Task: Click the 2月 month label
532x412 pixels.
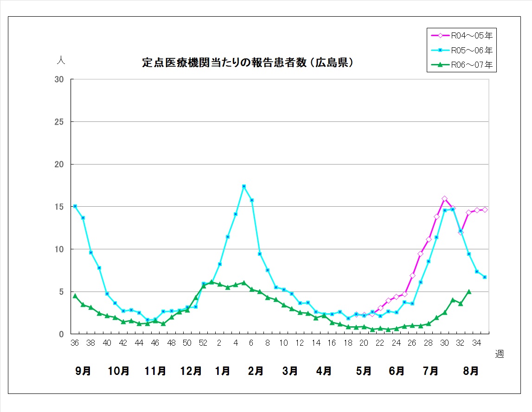Action: click(x=256, y=371)
